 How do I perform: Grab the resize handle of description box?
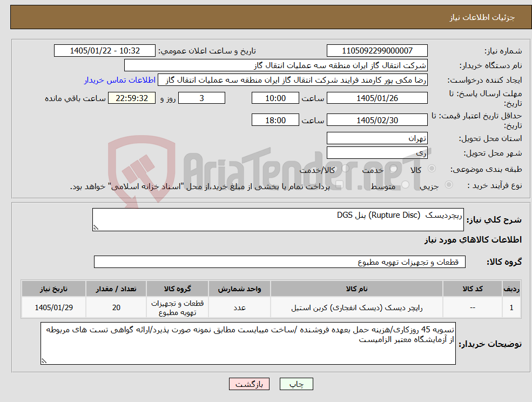coord(96,228)
